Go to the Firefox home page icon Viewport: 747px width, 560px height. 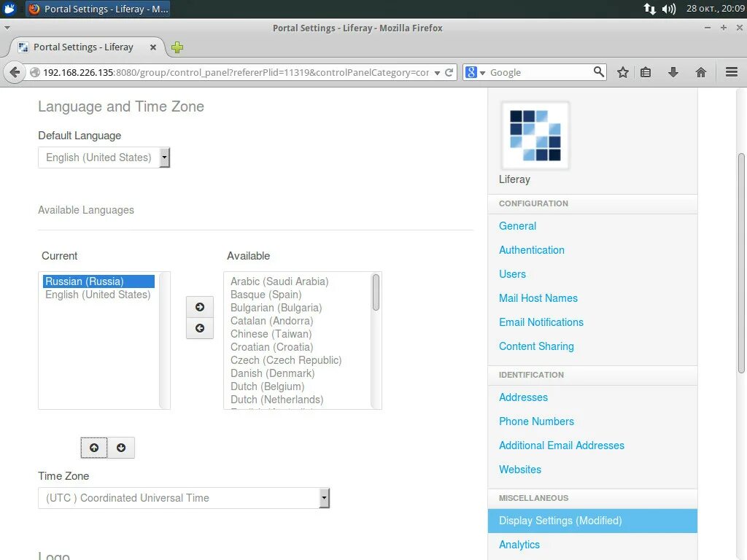[x=701, y=72]
